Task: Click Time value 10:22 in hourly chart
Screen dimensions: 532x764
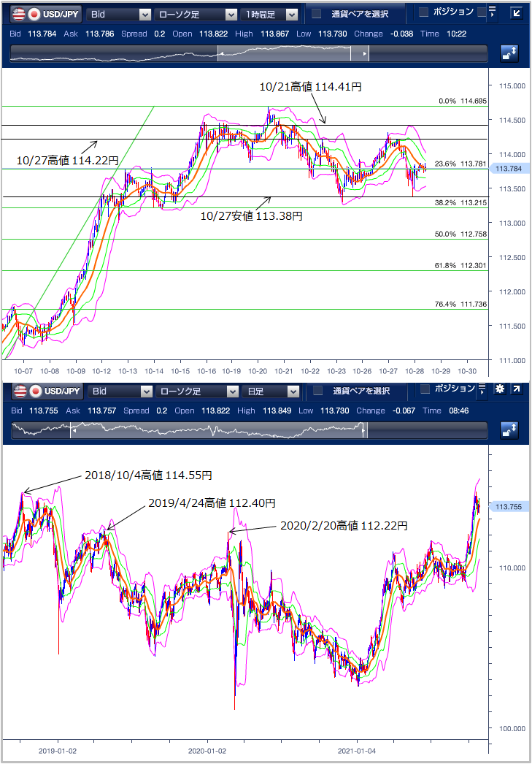Action: click(x=456, y=34)
